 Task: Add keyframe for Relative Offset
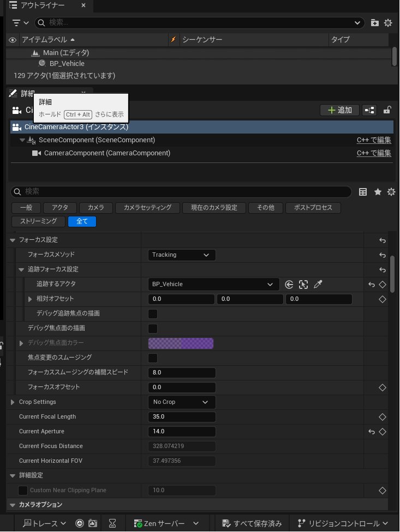[x=383, y=299]
